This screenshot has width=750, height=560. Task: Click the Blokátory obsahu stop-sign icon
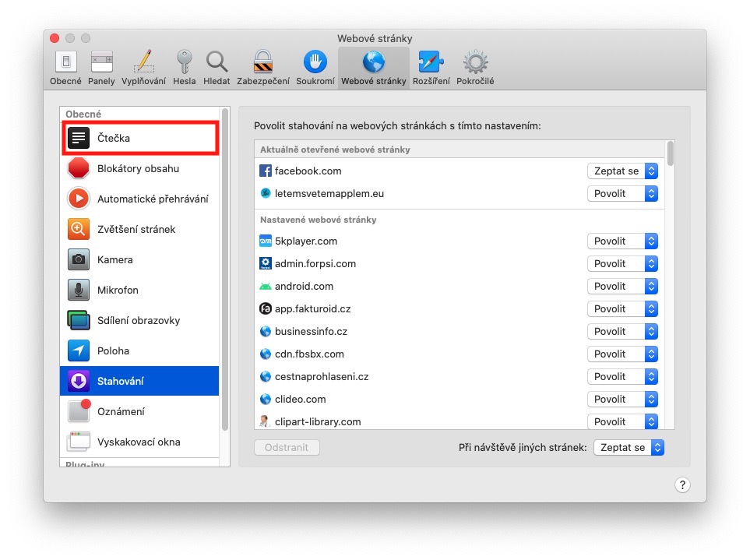pos(79,168)
